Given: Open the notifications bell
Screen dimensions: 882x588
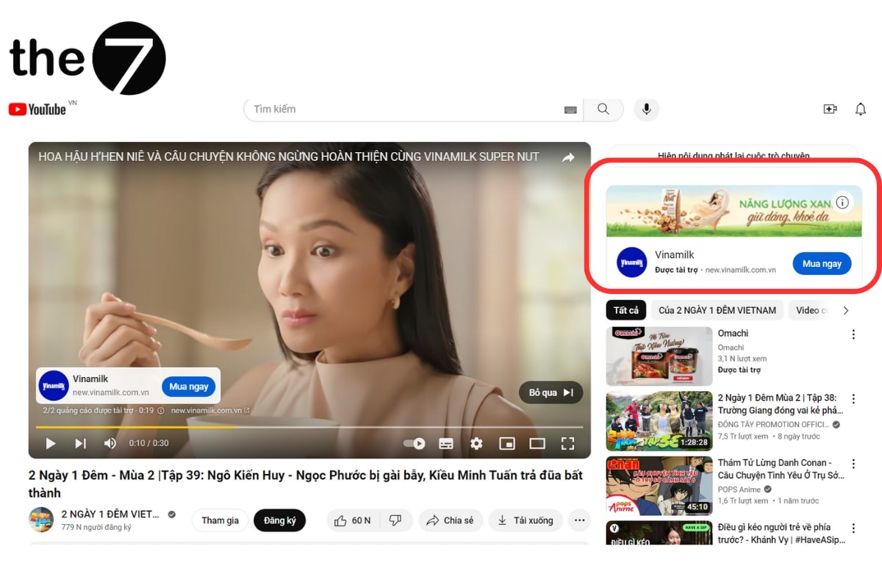Looking at the screenshot, I should coord(860,109).
